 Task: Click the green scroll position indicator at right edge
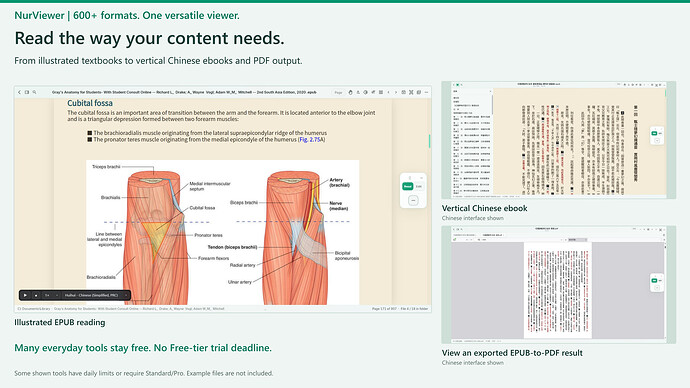(429, 141)
